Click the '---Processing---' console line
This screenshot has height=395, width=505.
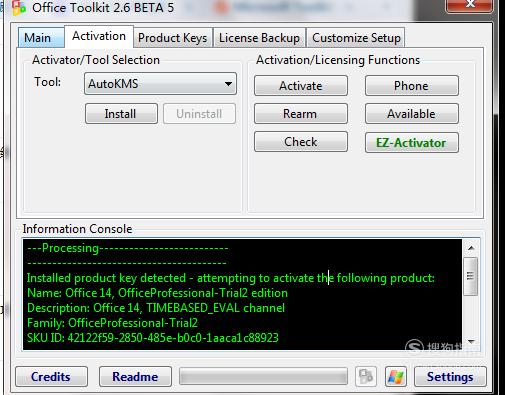point(128,248)
